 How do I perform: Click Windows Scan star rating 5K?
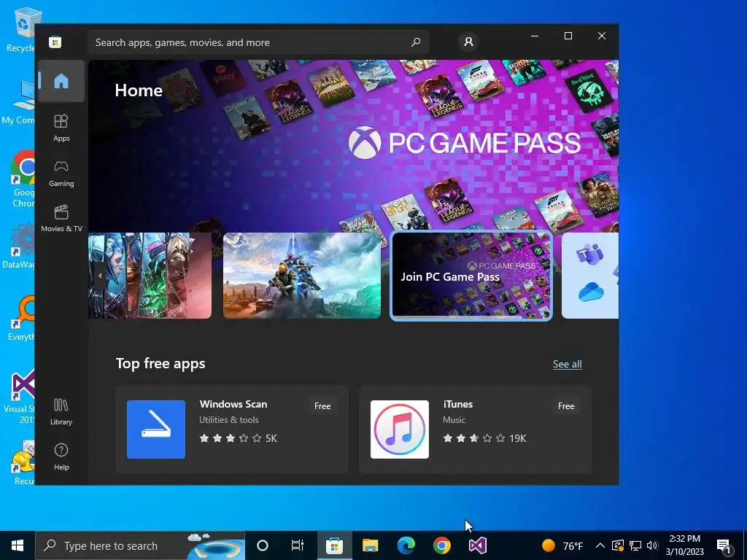(239, 438)
